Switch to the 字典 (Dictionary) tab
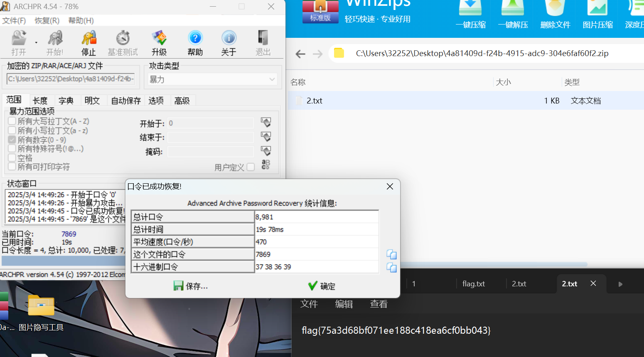This screenshot has width=644, height=357. [67, 100]
